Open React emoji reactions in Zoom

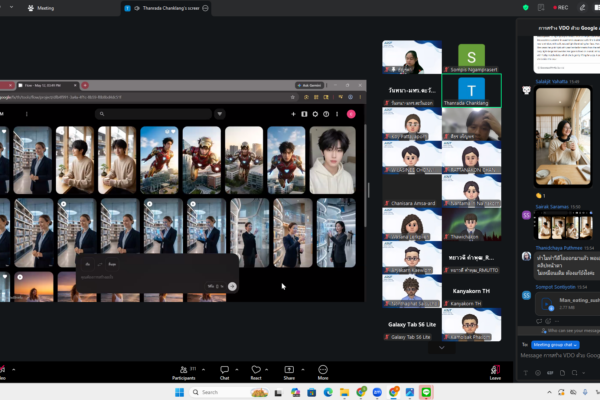(256, 372)
